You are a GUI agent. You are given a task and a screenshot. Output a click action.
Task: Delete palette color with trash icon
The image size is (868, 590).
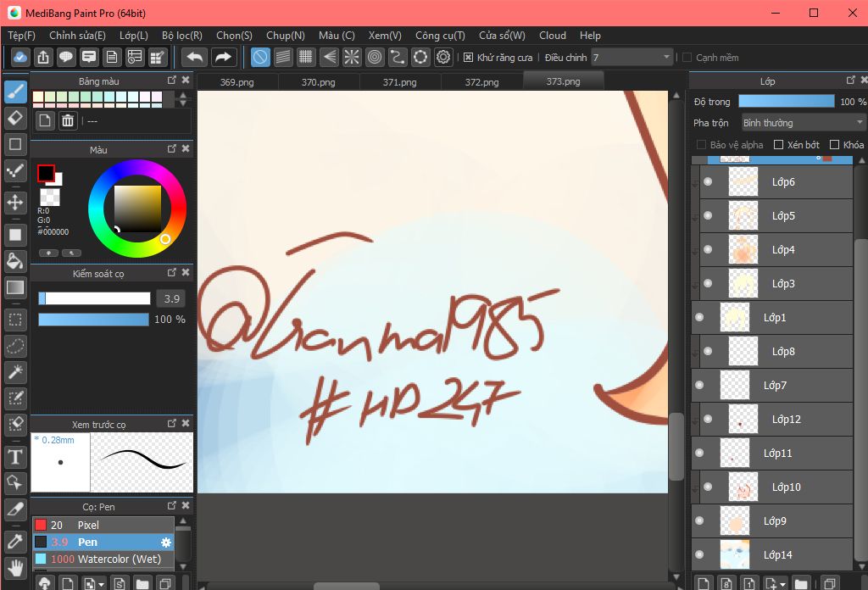[68, 120]
